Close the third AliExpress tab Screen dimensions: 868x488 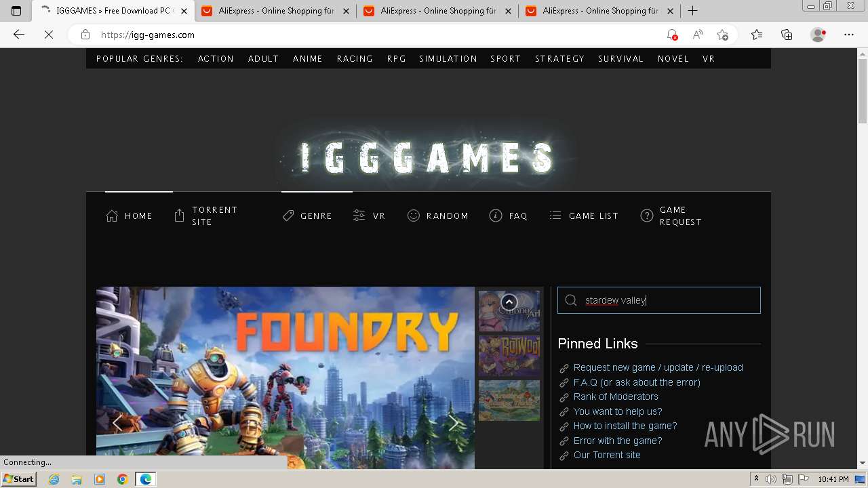[670, 11]
